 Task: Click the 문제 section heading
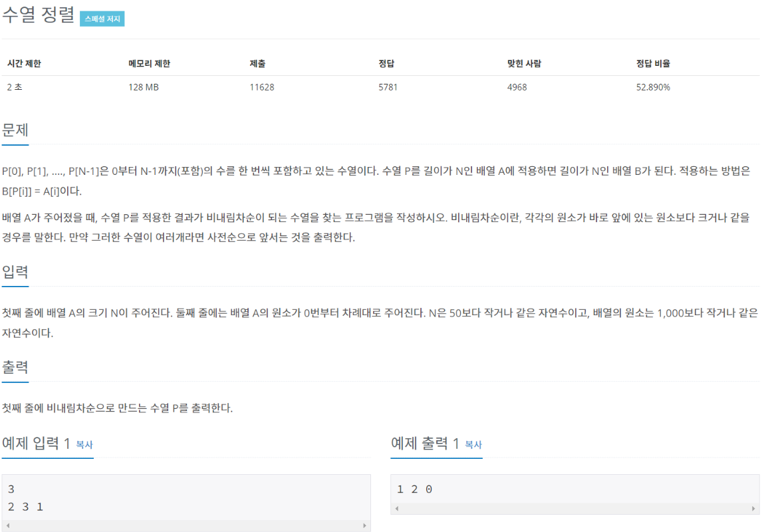(15, 130)
